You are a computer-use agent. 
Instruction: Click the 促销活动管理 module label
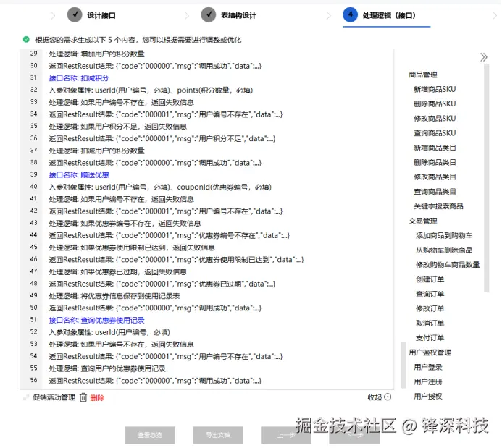[x=54, y=397]
